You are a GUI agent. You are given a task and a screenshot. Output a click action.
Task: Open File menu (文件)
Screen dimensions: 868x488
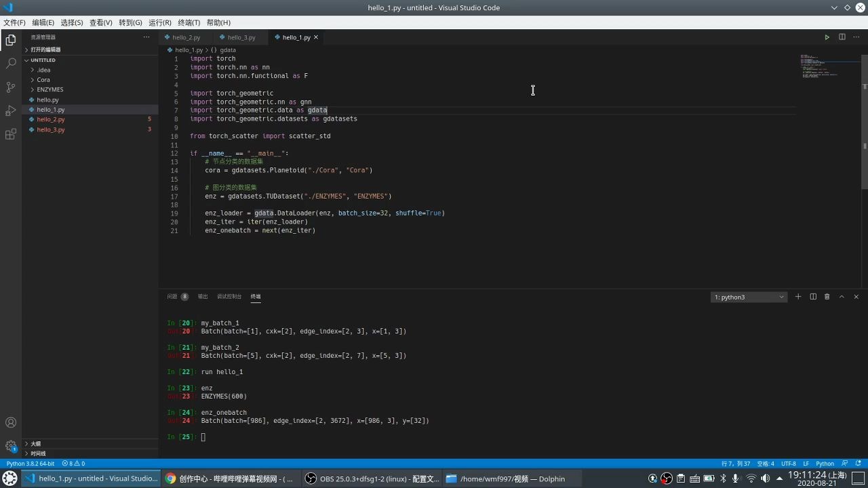[14, 22]
